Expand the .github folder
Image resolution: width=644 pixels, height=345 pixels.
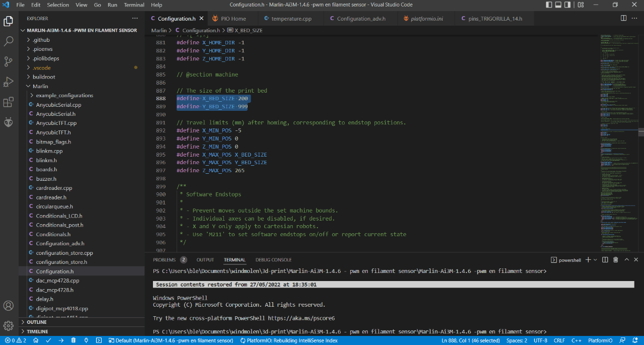(x=41, y=40)
